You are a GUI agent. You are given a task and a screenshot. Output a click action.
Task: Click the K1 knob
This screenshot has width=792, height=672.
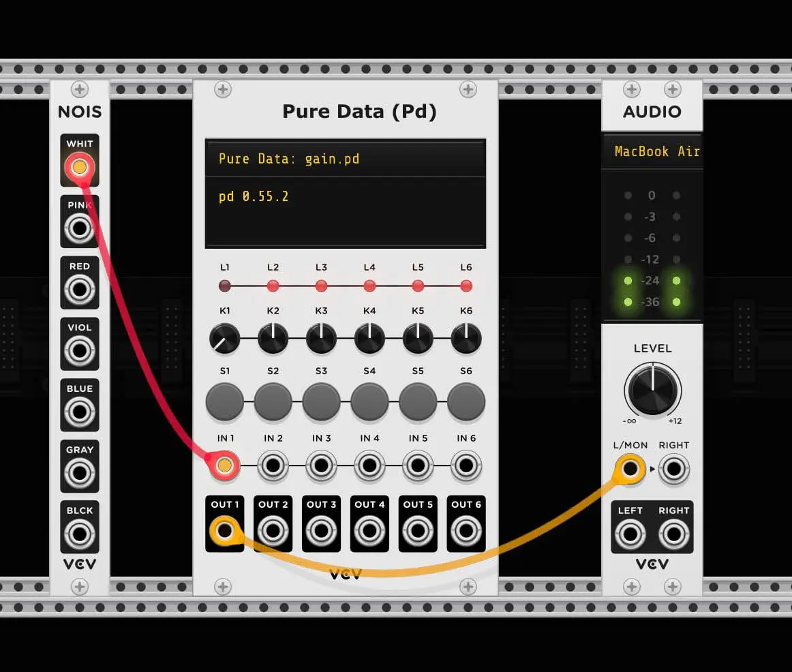point(225,338)
